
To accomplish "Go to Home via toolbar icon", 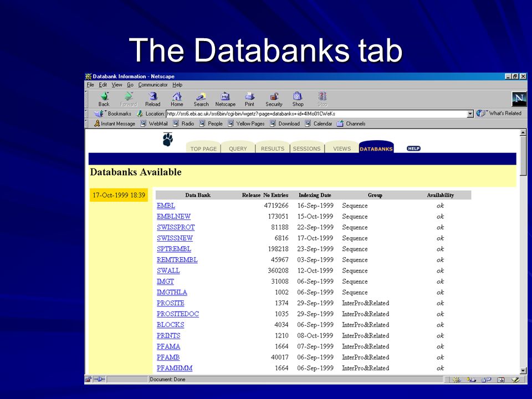I will coord(177,99).
